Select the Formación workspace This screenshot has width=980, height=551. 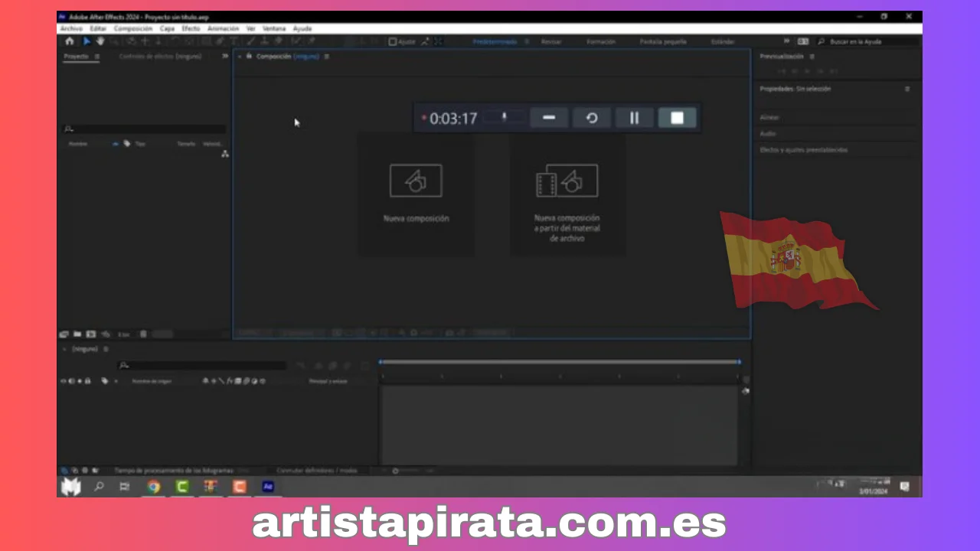601,41
